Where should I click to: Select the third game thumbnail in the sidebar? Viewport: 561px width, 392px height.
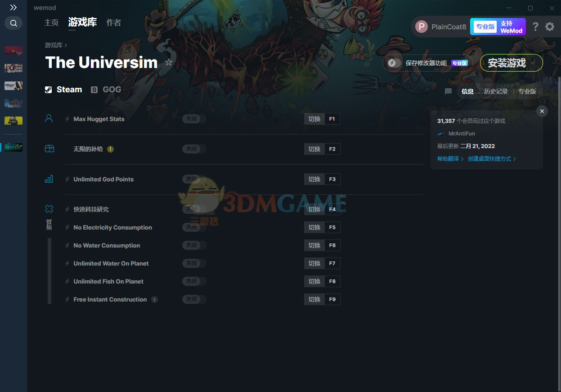pyautogui.click(x=13, y=86)
